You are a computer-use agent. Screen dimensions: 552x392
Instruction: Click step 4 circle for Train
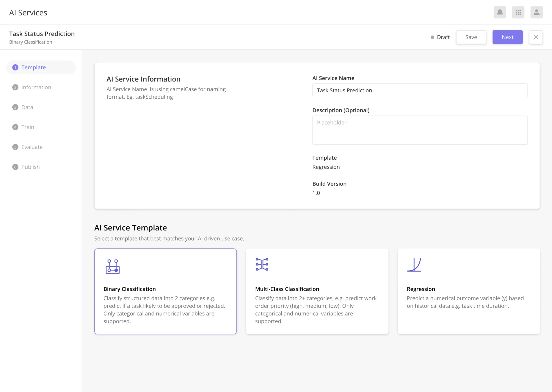tap(15, 127)
